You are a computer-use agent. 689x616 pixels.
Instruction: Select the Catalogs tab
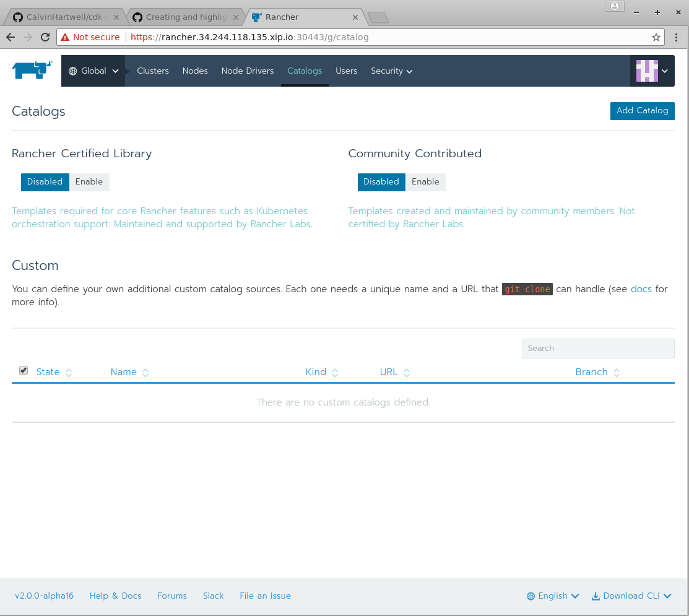[x=305, y=71]
